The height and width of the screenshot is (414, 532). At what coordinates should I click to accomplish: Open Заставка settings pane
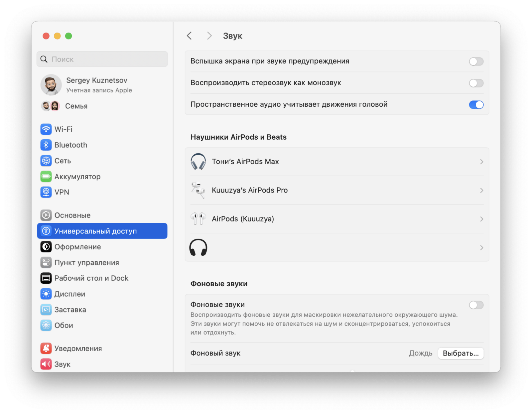click(102, 310)
